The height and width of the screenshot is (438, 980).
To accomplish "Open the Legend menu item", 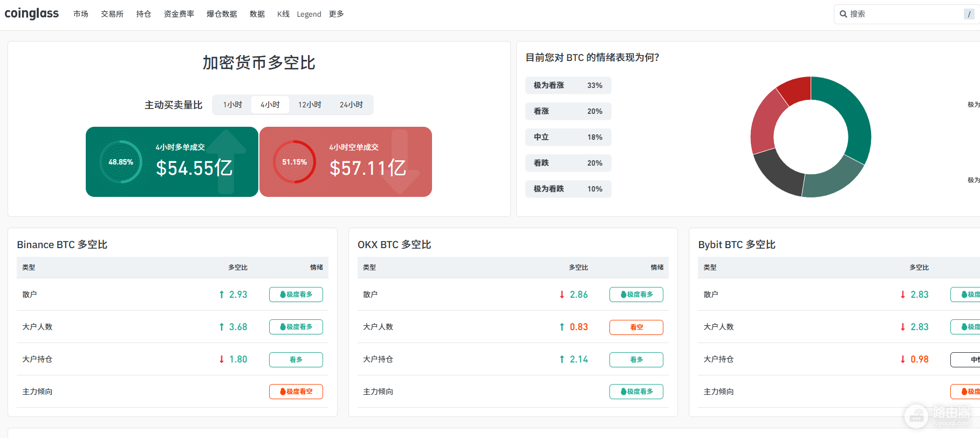I will (309, 14).
